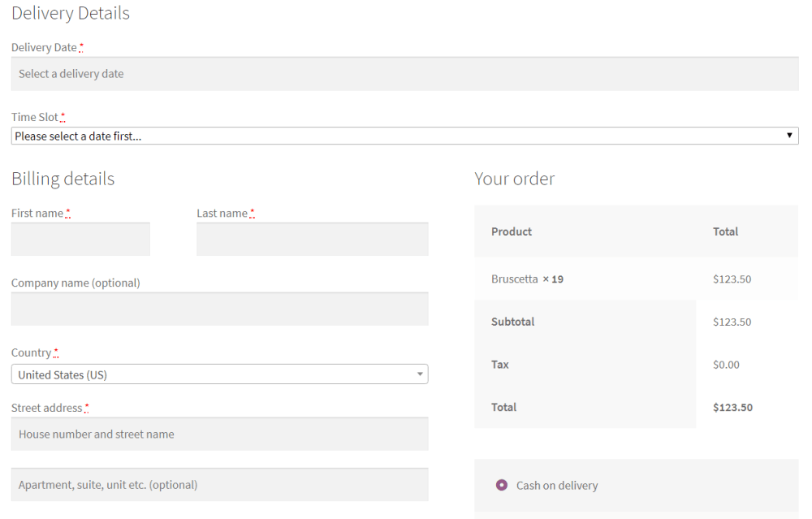Click the Apartment, suite, unit field

coord(219,485)
